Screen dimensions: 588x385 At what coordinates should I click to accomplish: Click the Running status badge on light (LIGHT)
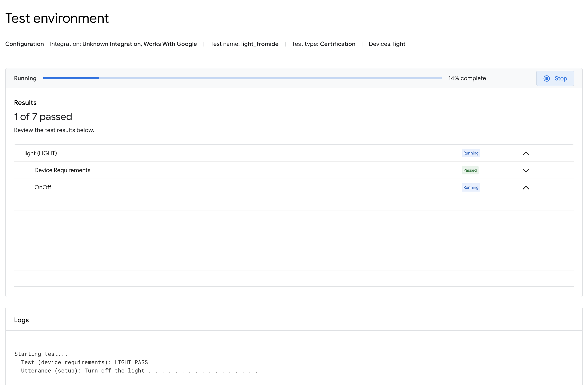coord(470,153)
